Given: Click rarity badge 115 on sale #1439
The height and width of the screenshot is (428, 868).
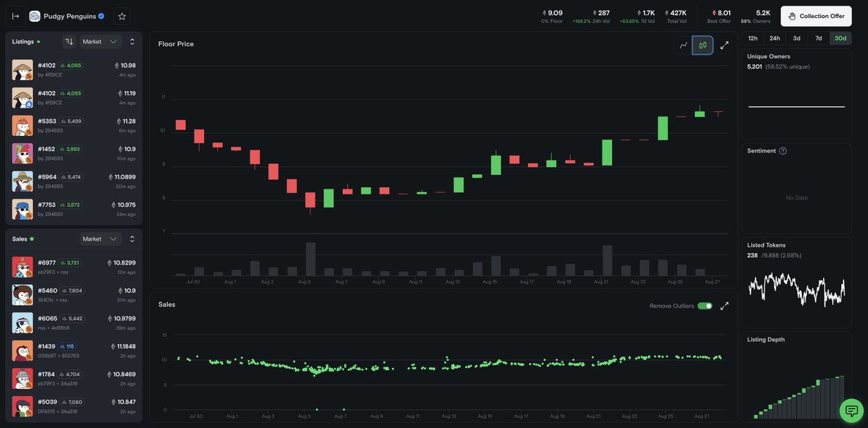Looking at the screenshot, I should pos(67,346).
